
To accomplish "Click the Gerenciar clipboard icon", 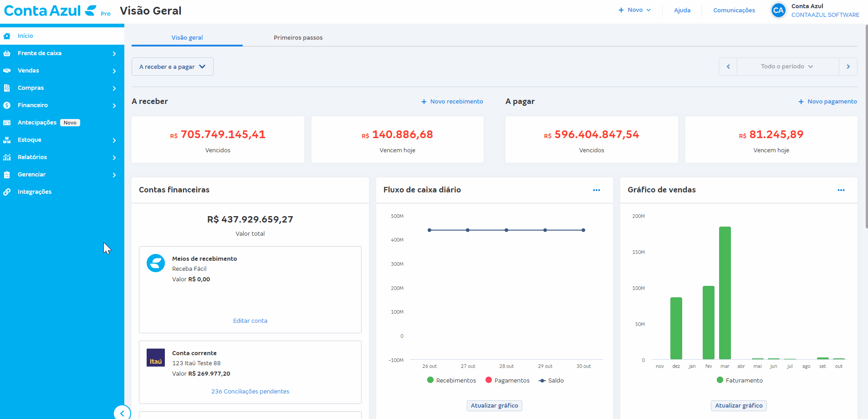I will 7,175.
